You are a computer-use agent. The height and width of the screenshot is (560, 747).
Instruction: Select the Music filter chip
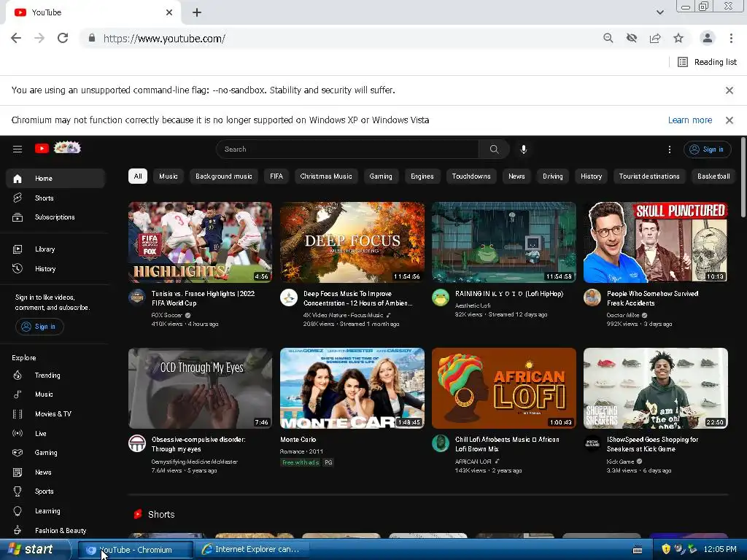tap(169, 176)
